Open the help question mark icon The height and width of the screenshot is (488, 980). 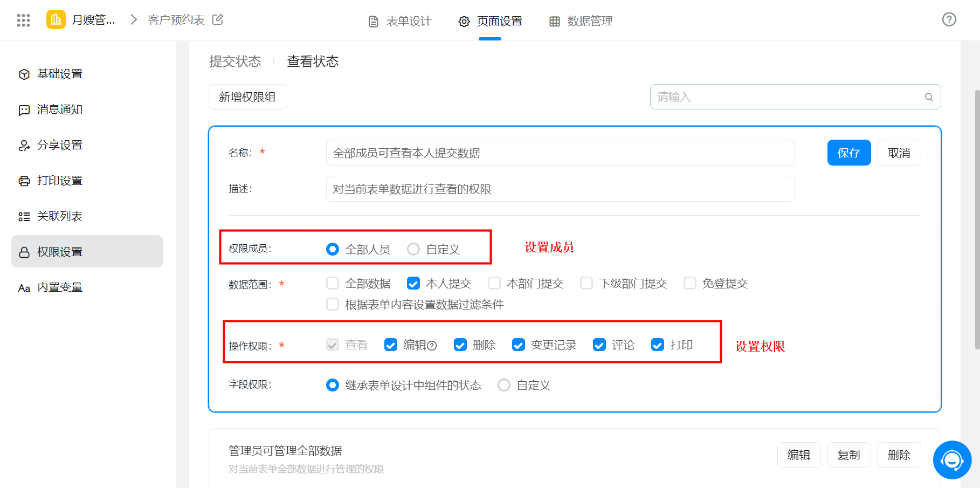click(949, 19)
